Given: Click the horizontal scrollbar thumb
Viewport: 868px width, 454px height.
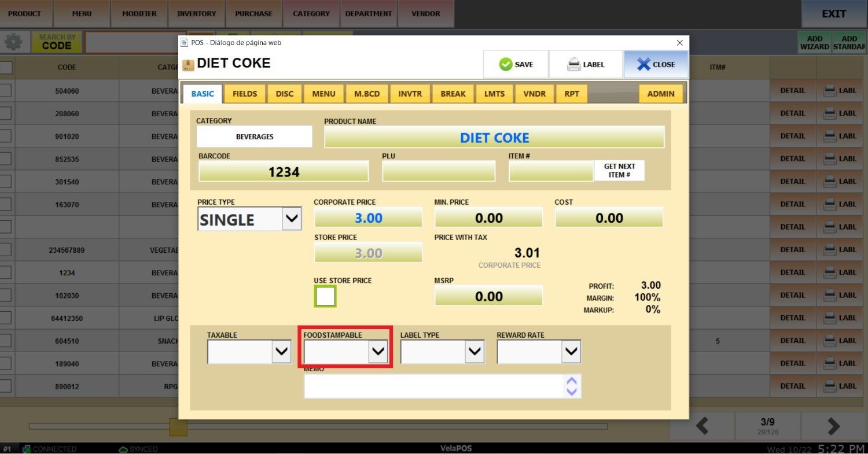Looking at the screenshot, I should coord(178,427).
